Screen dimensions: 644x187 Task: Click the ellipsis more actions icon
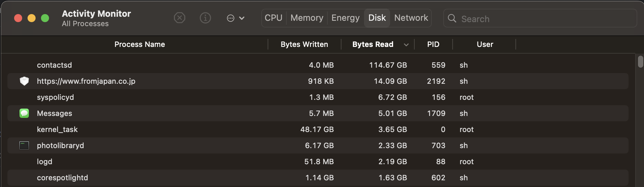pos(230,18)
